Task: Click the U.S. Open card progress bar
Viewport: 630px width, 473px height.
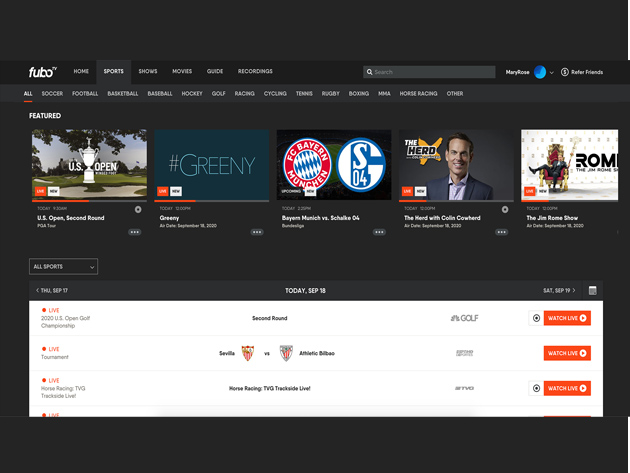Action: 89,201
